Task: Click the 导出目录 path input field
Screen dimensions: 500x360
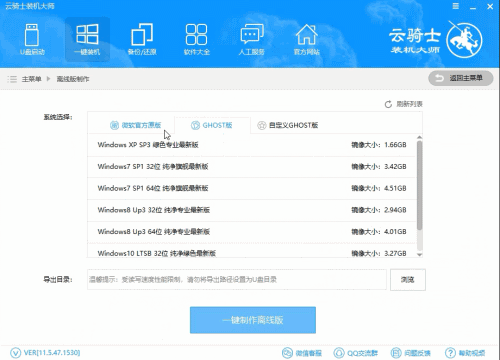Action: pos(237,279)
